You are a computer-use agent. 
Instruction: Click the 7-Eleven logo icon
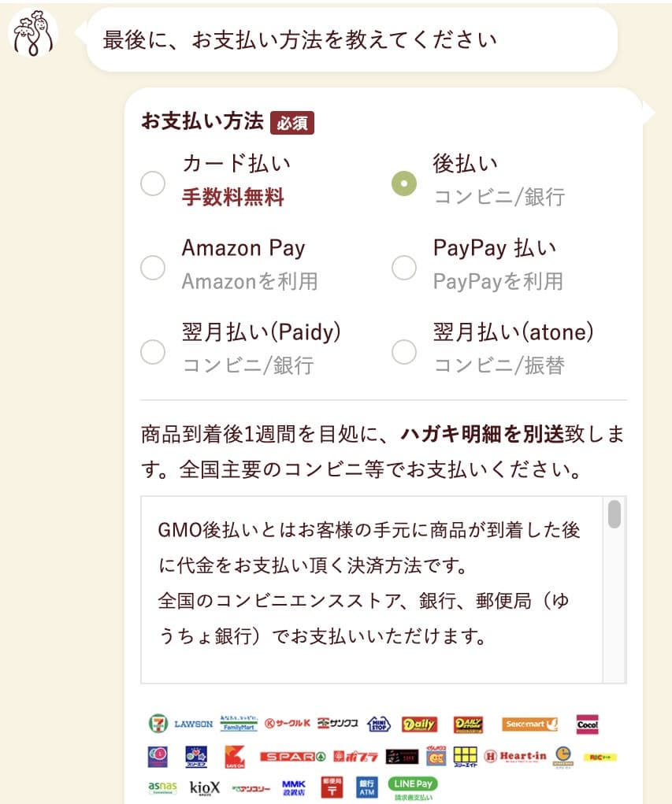[x=158, y=724]
